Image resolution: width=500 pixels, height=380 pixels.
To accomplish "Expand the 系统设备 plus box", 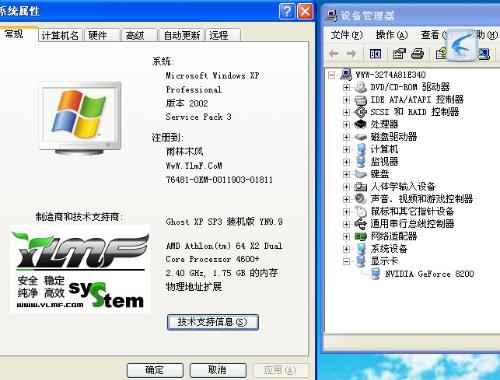I will point(346,249).
